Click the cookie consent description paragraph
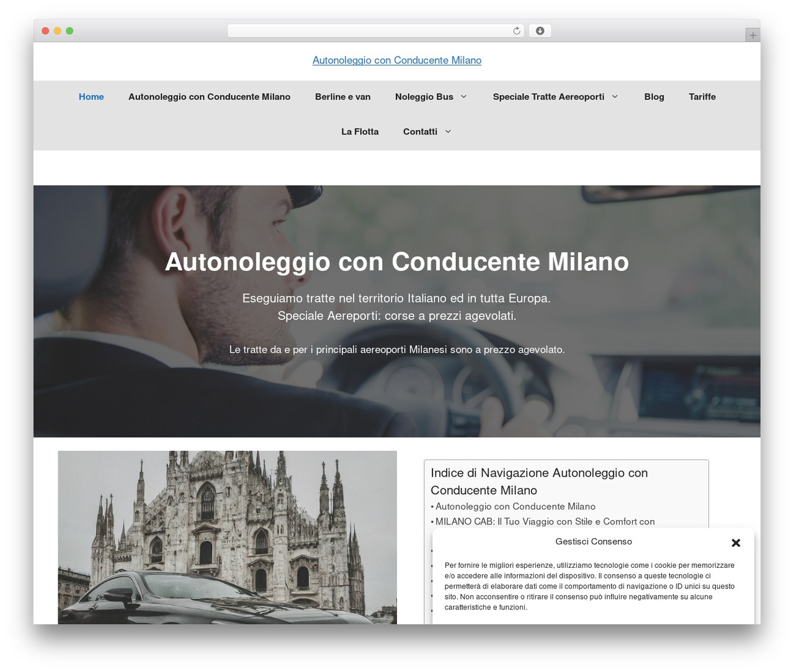Image resolution: width=794 pixels, height=672 pixels. tap(590, 586)
